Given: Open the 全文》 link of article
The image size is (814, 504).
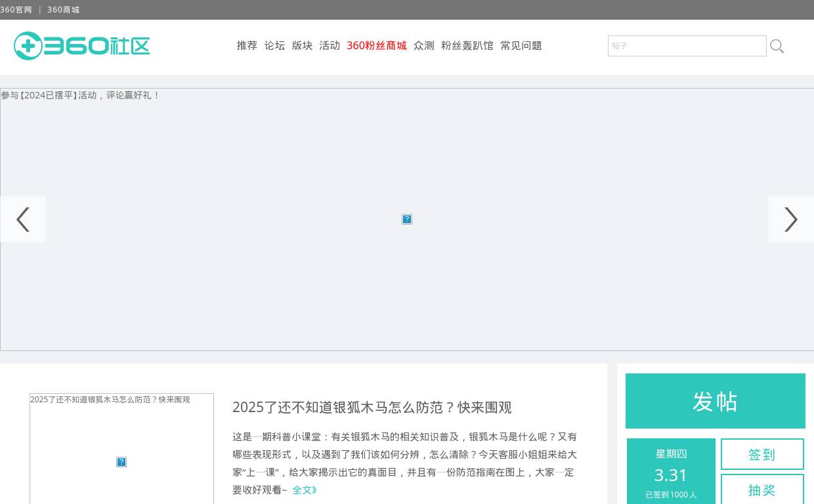Looking at the screenshot, I should point(305,490).
